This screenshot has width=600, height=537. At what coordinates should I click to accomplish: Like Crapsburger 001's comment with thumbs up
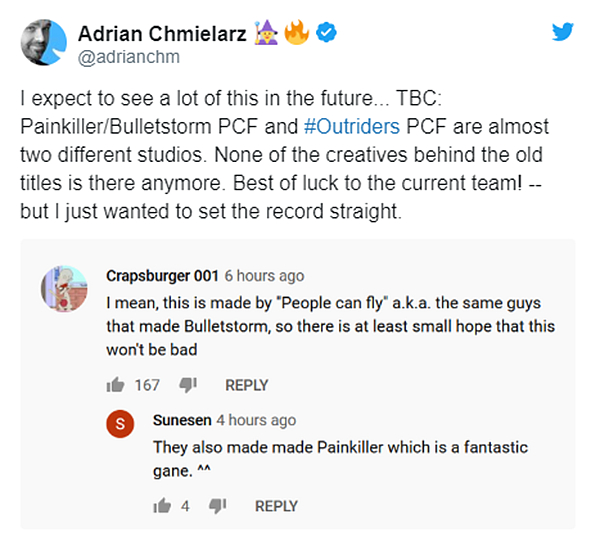point(115,385)
